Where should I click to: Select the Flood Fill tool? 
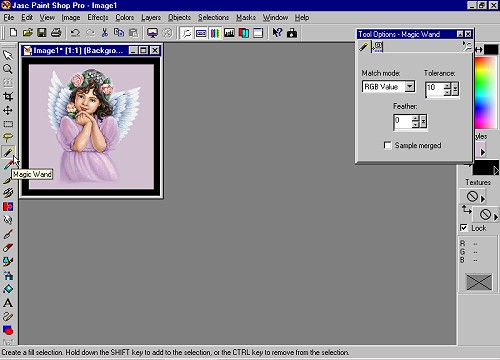(x=8, y=289)
